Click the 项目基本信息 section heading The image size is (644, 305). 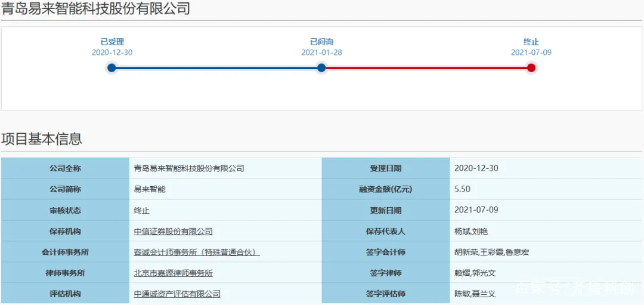pos(42,139)
